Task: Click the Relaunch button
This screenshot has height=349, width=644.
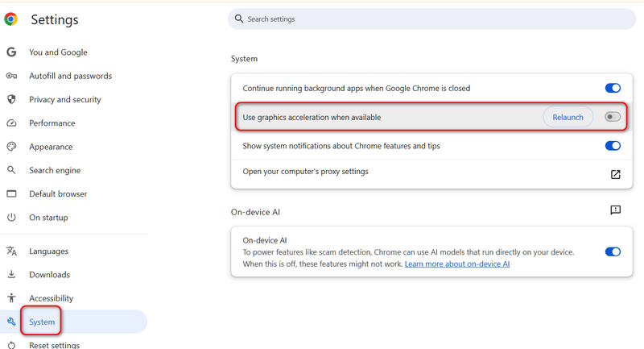Action: coord(568,117)
